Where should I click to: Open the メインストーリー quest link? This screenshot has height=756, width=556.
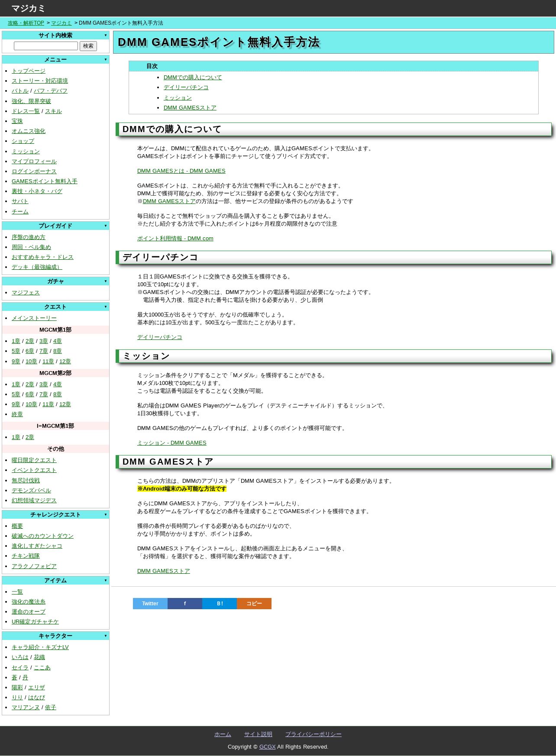tap(34, 318)
